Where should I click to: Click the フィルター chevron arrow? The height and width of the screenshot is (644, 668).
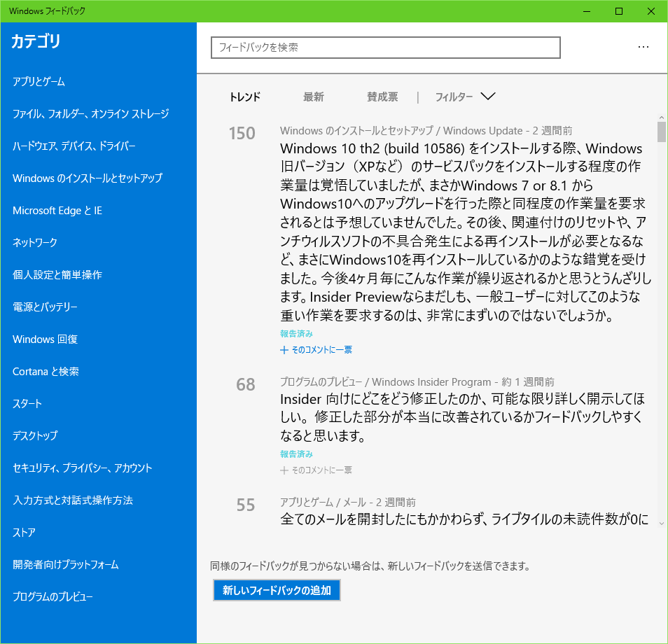click(488, 97)
